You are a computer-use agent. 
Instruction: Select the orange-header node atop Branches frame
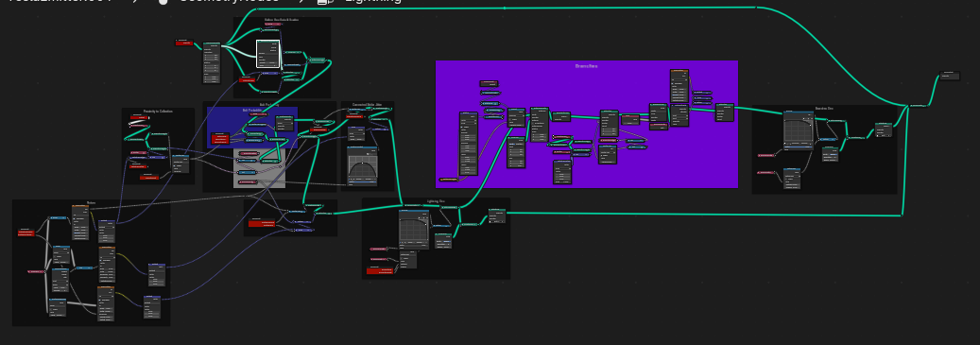[679, 86]
